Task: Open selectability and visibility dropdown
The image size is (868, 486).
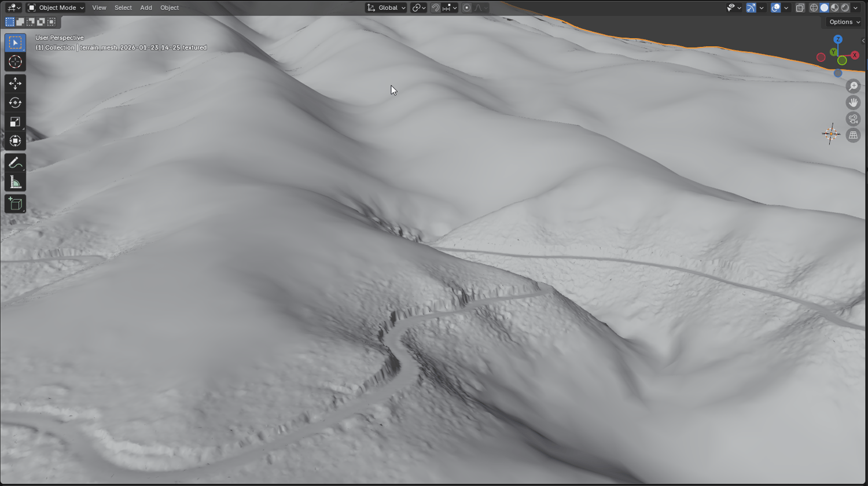Action: click(x=734, y=8)
